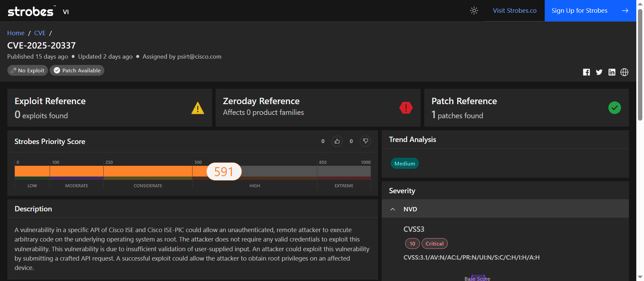Click the Critical severity badge
Viewport: 644px width, 281px height.
coord(434,243)
